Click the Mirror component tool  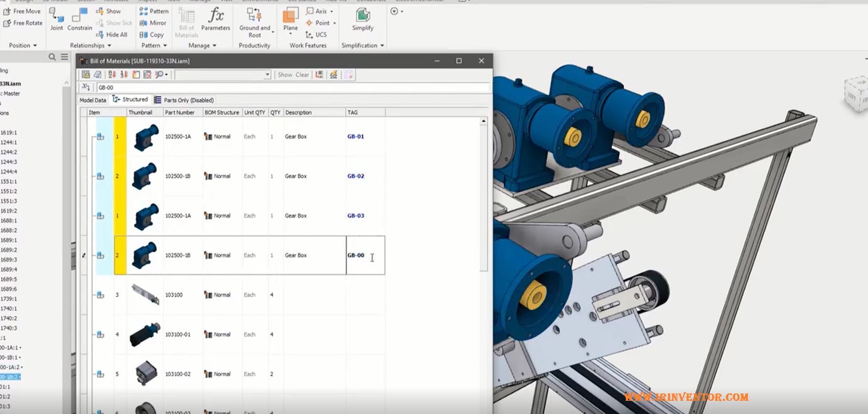pyautogui.click(x=153, y=23)
